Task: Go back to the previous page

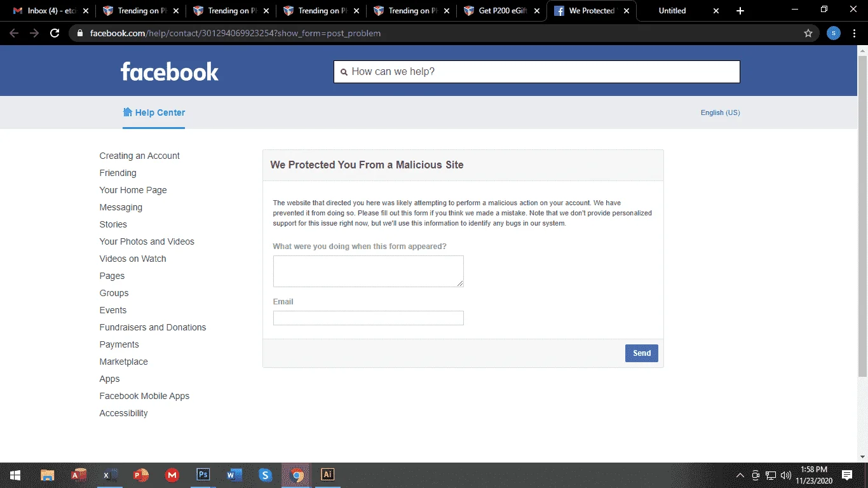Action: [14, 33]
